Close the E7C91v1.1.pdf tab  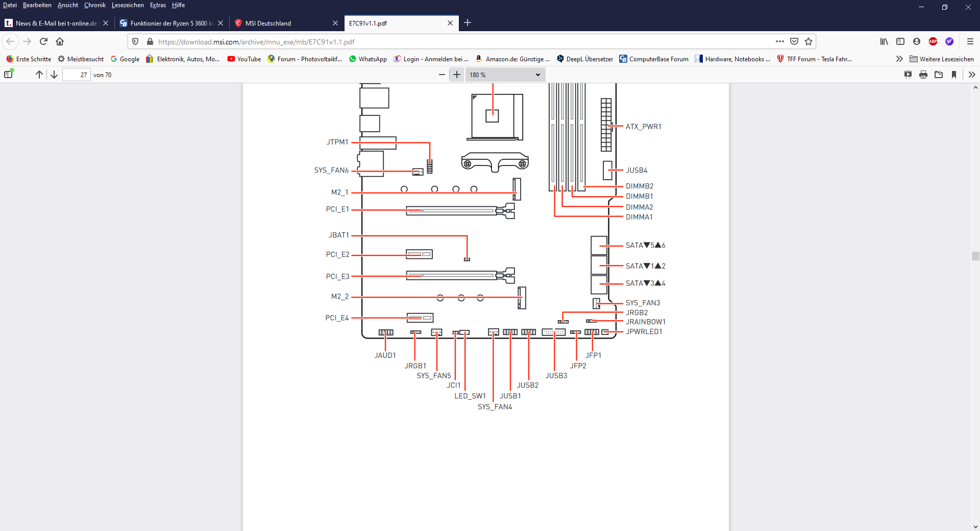(x=450, y=23)
